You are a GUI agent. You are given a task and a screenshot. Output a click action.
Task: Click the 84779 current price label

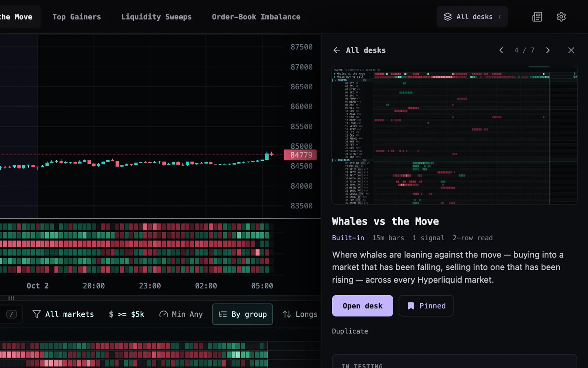coord(301,155)
